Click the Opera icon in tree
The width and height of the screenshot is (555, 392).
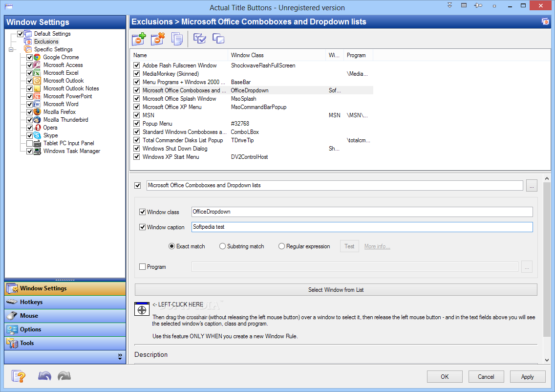click(x=37, y=128)
